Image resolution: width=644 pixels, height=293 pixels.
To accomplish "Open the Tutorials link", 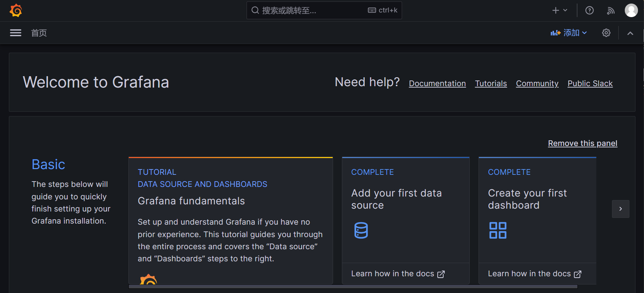I will coord(491,83).
